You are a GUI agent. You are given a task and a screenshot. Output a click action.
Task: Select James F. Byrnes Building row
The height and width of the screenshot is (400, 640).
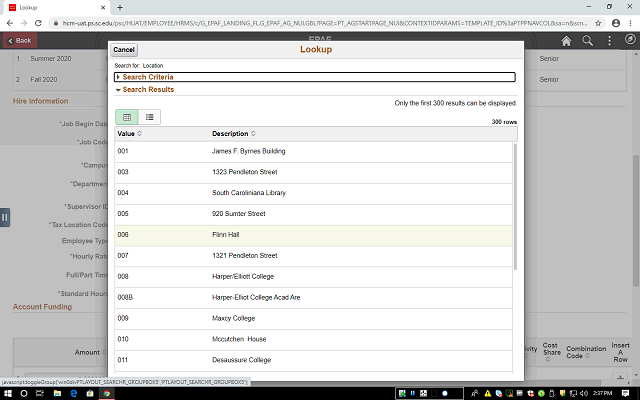[x=313, y=151]
